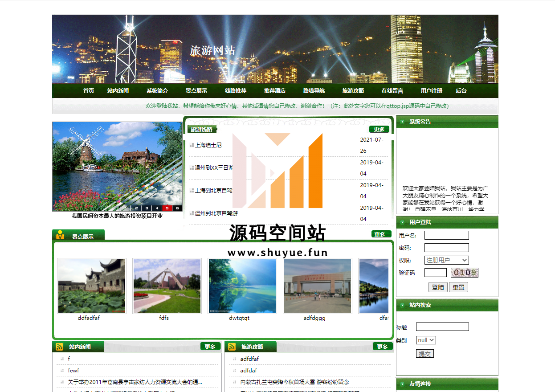Select the red slide 5 indicator
This screenshot has height=392, width=555.
pyautogui.click(x=167, y=208)
